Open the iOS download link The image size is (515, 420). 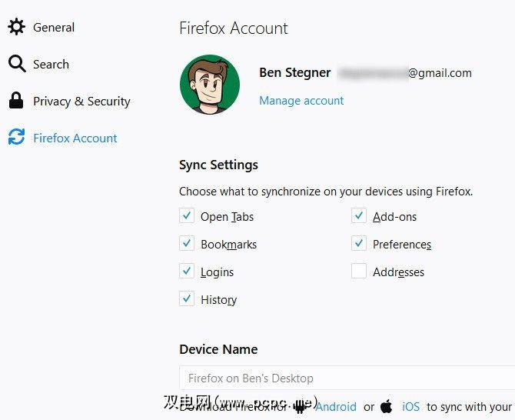click(411, 406)
